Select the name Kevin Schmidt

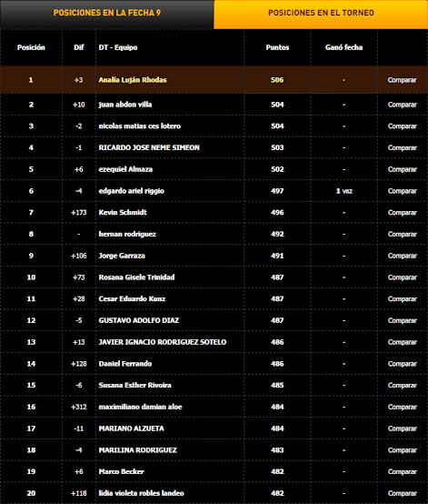(123, 213)
